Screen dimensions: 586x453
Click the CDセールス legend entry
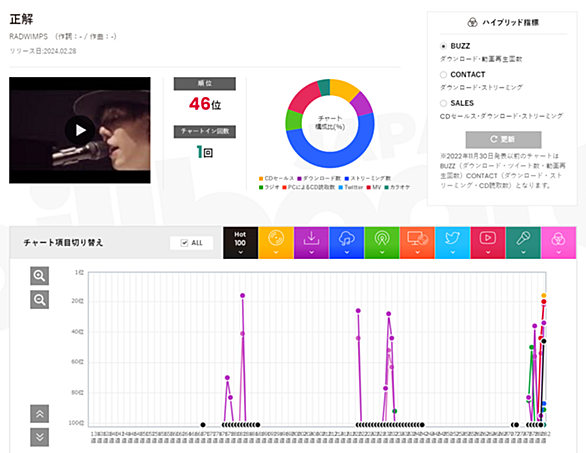click(x=277, y=178)
